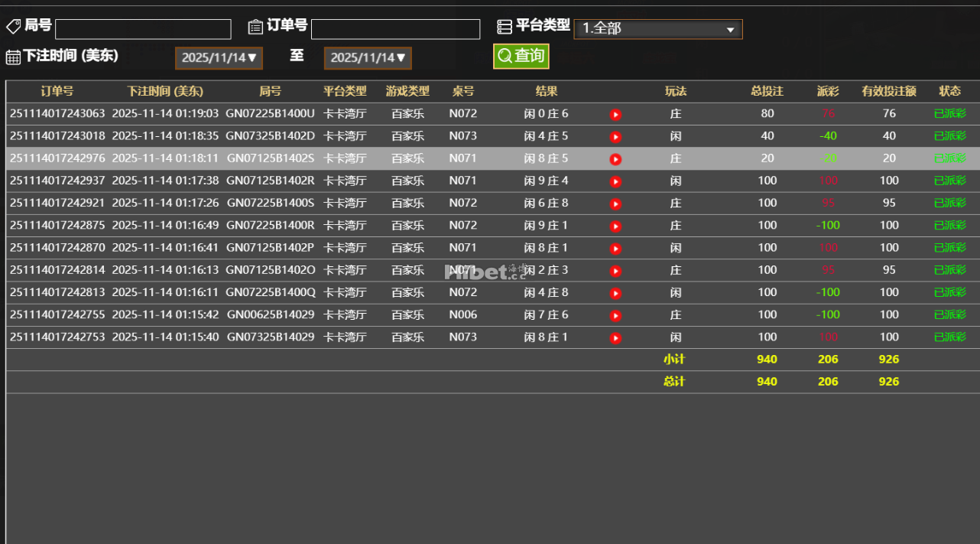This screenshot has width=980, height=544.
Task: Click the green 已派彩 status on the first row
Action: (949, 115)
